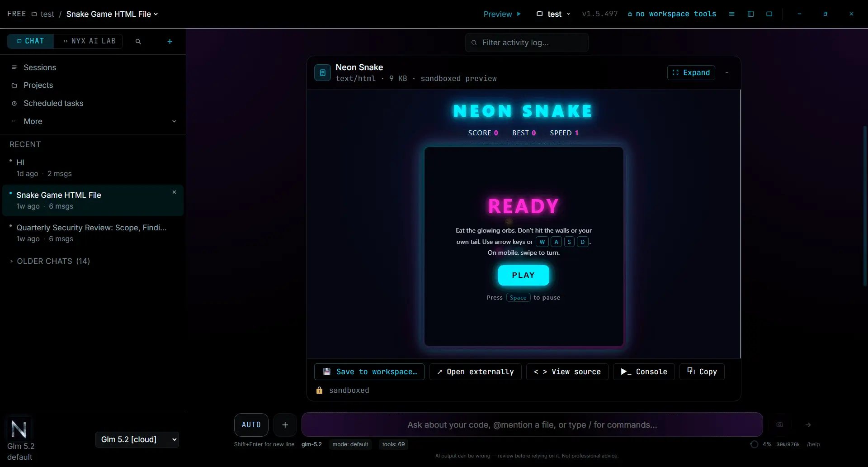Click Open externally button

click(476, 372)
